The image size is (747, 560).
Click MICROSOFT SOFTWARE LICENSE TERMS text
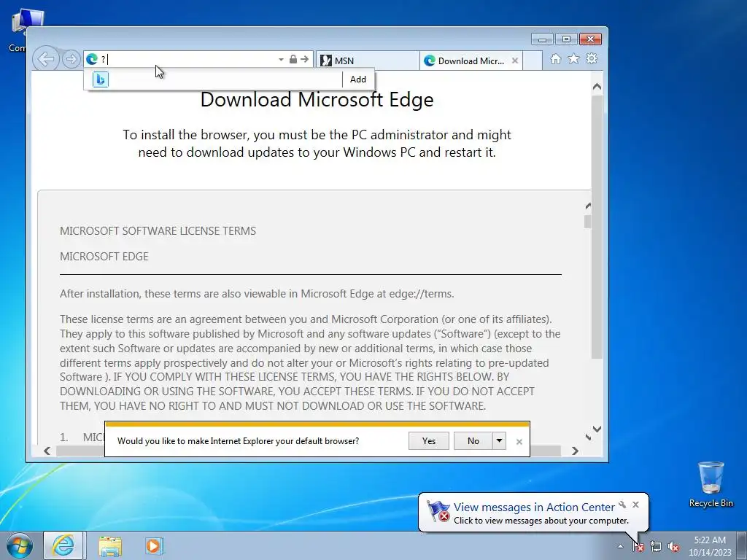click(x=158, y=231)
